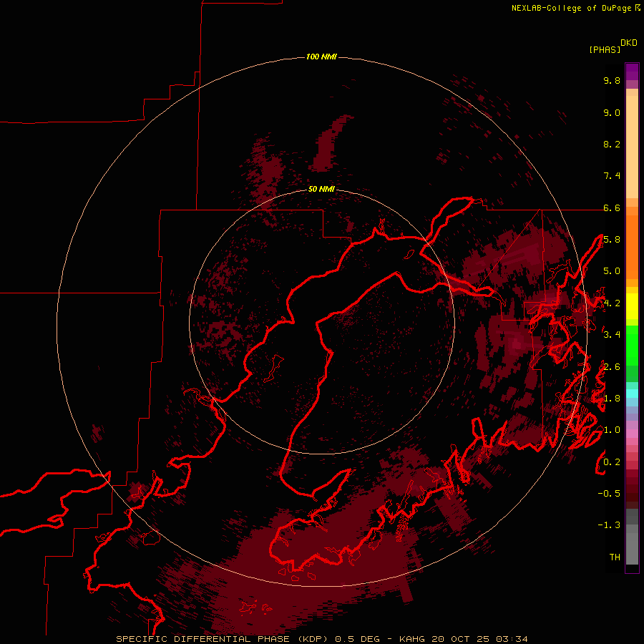Click the 4.2 scale value
644x644 pixels.
(x=612, y=303)
